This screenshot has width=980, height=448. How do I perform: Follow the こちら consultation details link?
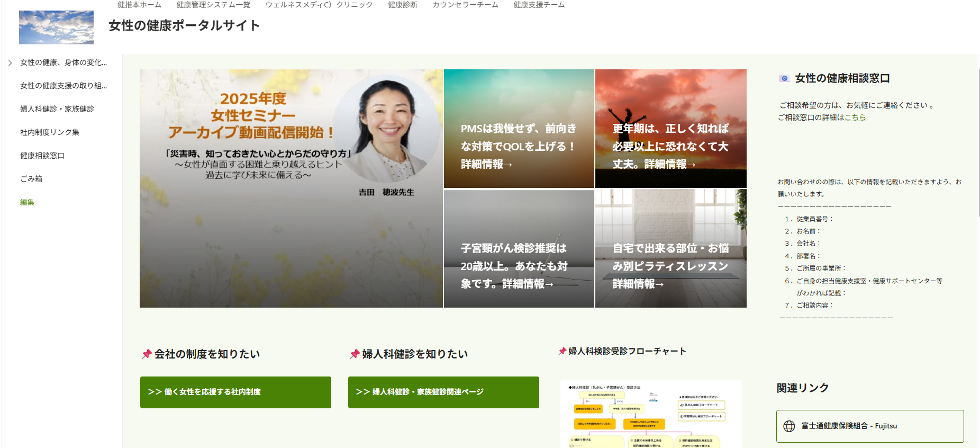point(855,117)
